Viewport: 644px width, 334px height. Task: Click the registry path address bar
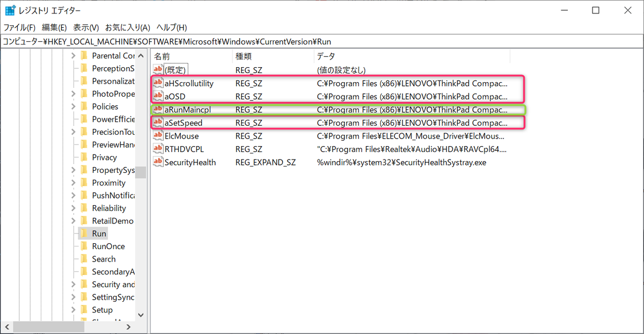point(322,41)
